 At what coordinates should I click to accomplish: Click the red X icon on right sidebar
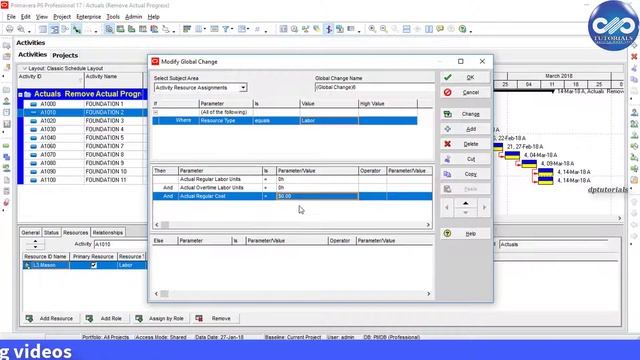pos(634,57)
